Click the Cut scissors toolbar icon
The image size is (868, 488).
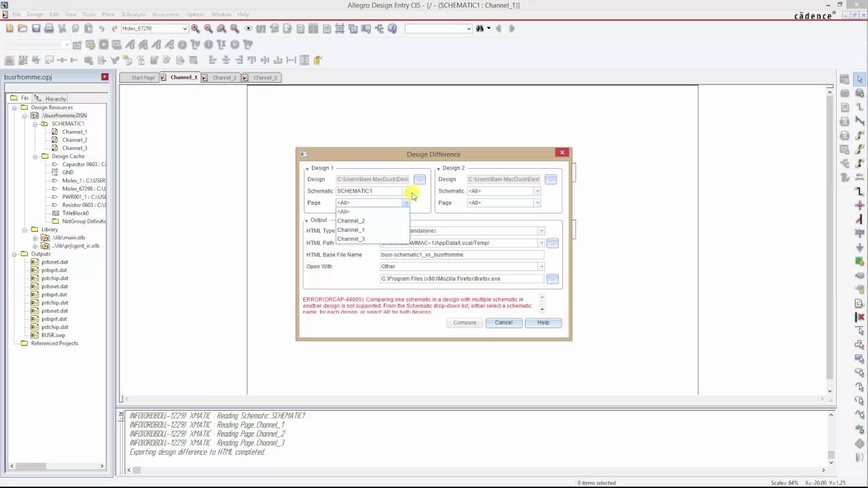62,28
